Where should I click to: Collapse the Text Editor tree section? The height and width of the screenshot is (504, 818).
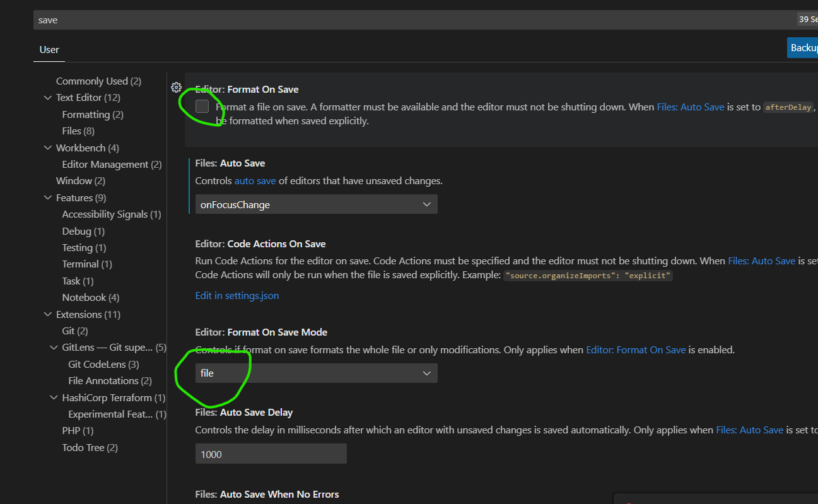click(48, 98)
